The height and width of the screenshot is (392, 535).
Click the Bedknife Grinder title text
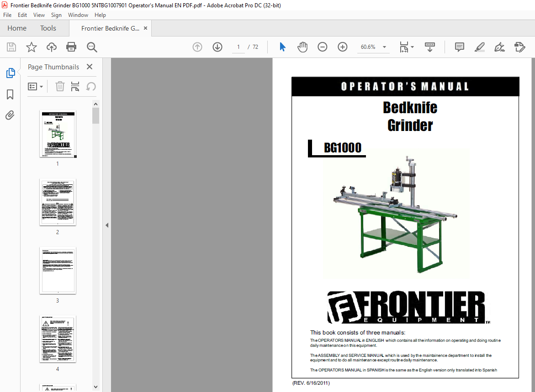click(x=410, y=116)
